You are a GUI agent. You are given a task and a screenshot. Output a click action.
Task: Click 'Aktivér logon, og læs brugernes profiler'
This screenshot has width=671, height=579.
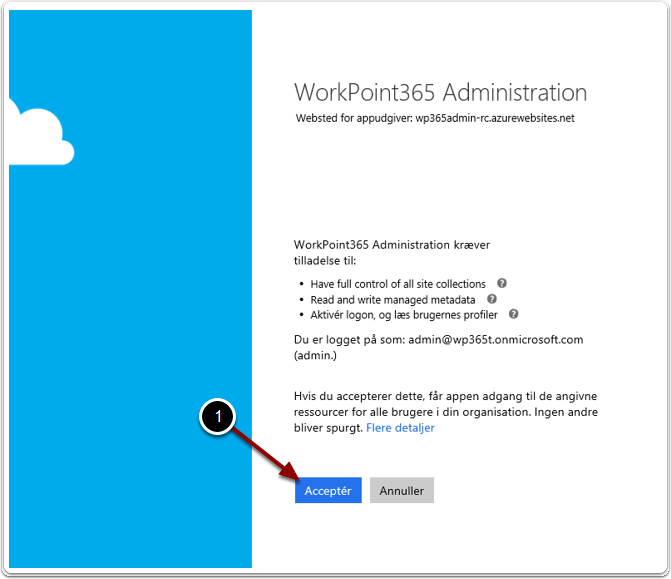click(404, 315)
